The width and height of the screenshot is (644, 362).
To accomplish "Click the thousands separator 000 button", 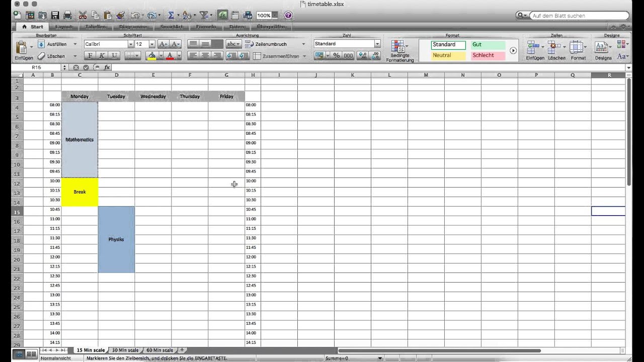I will pyautogui.click(x=348, y=56).
